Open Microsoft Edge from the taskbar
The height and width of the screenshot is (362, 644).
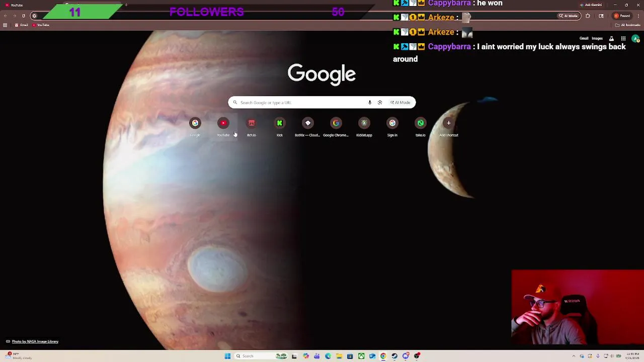coord(328,356)
